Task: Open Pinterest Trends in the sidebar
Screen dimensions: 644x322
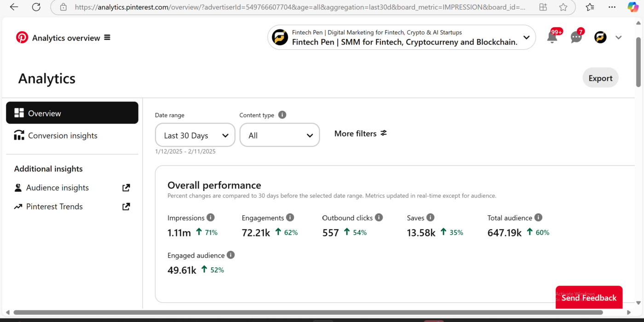Action: click(x=54, y=207)
